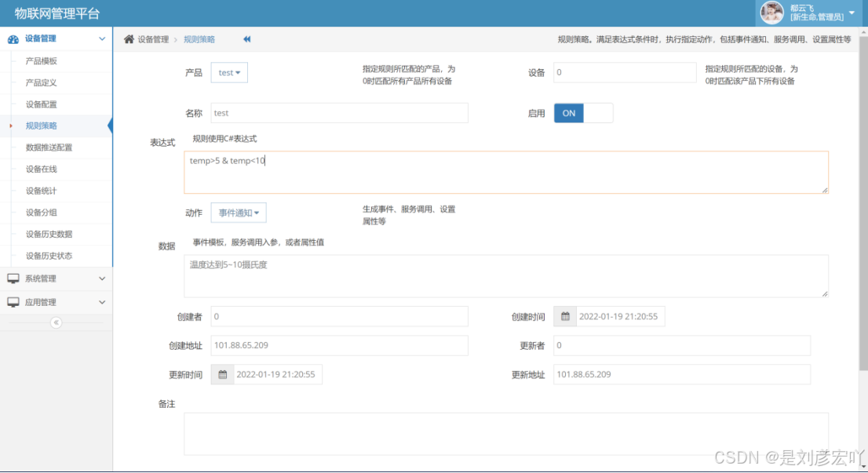Image resolution: width=868 pixels, height=473 pixels.
Task: Click the 更新地址 input field
Action: pyautogui.click(x=682, y=374)
